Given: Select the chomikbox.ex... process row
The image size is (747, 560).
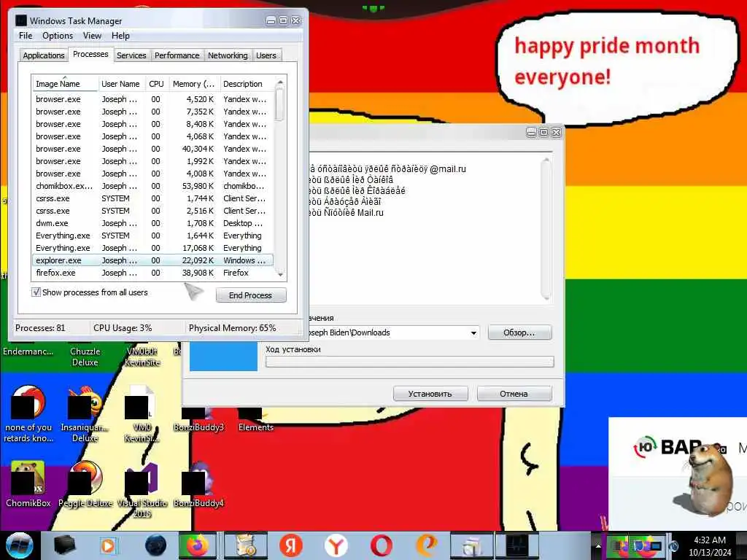Looking at the screenshot, I should pos(152,186).
